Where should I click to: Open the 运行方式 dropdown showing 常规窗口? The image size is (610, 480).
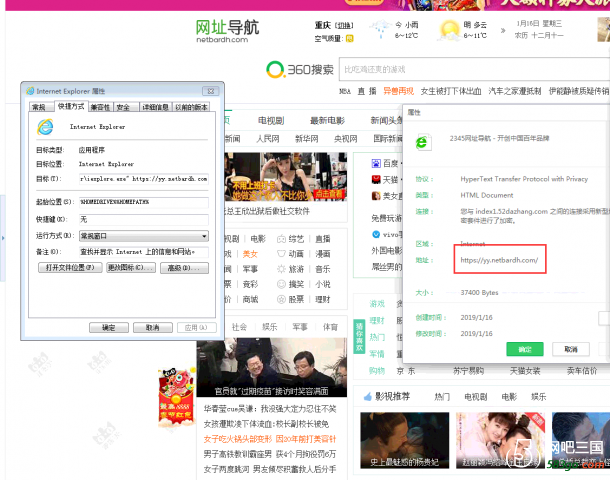[144, 236]
